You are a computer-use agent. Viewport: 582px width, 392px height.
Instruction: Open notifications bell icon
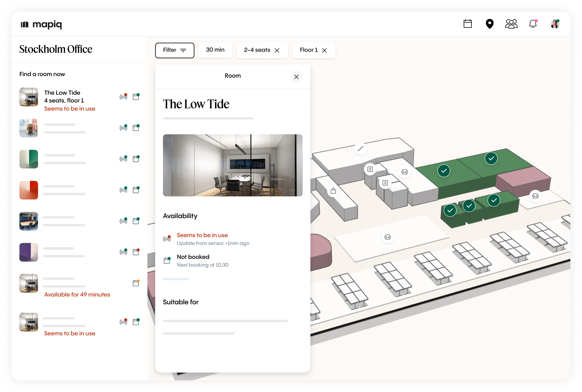tap(533, 24)
